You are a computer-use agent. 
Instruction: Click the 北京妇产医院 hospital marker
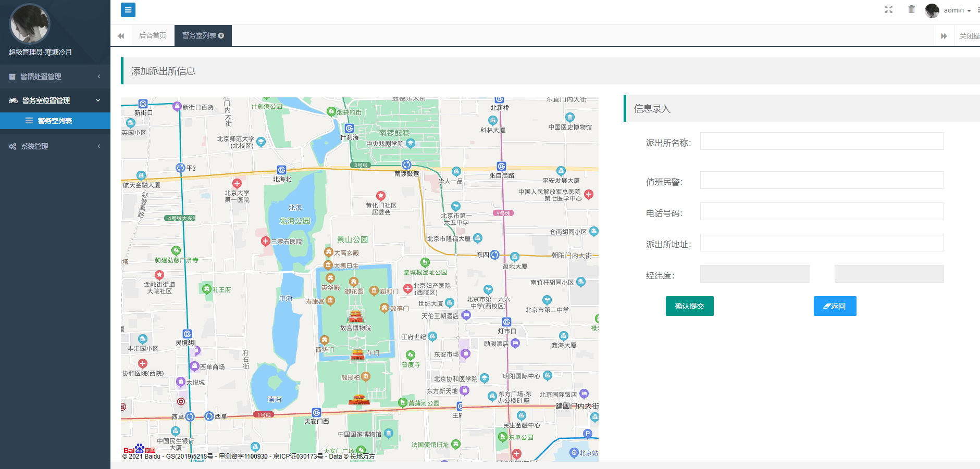pos(408,288)
